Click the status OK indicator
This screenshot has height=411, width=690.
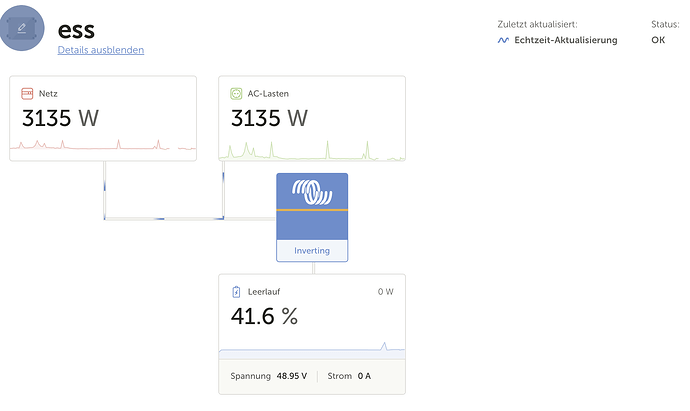pos(658,40)
